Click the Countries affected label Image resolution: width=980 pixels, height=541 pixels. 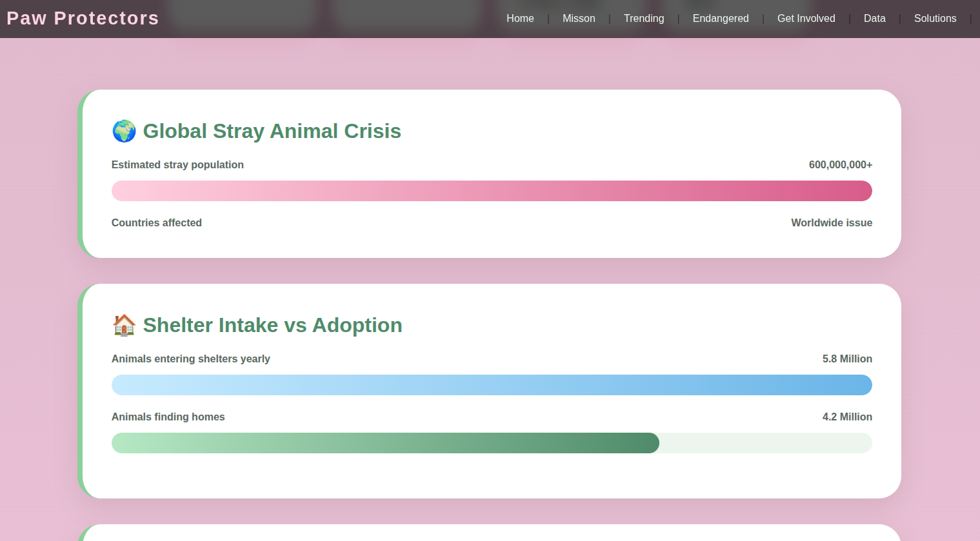click(157, 223)
